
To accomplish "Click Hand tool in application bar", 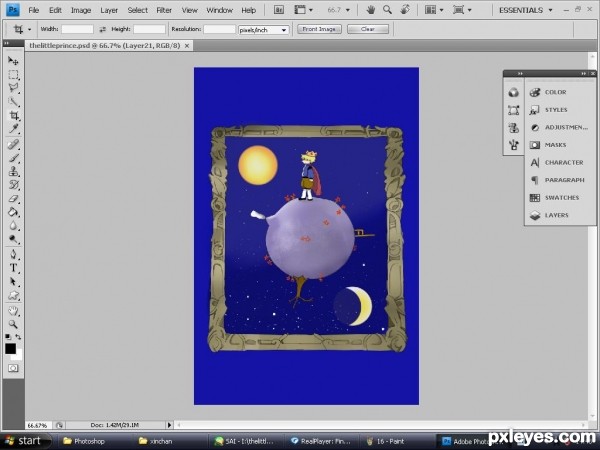I will click(370, 10).
